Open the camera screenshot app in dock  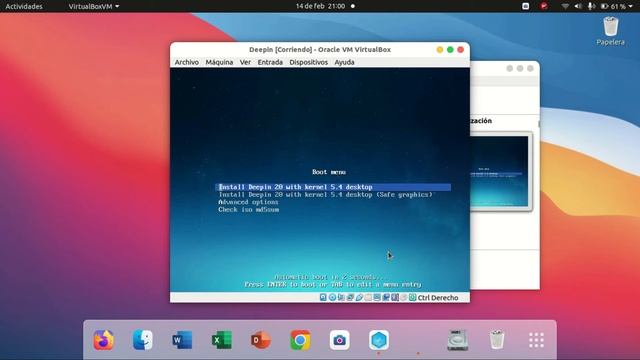pos(340,340)
